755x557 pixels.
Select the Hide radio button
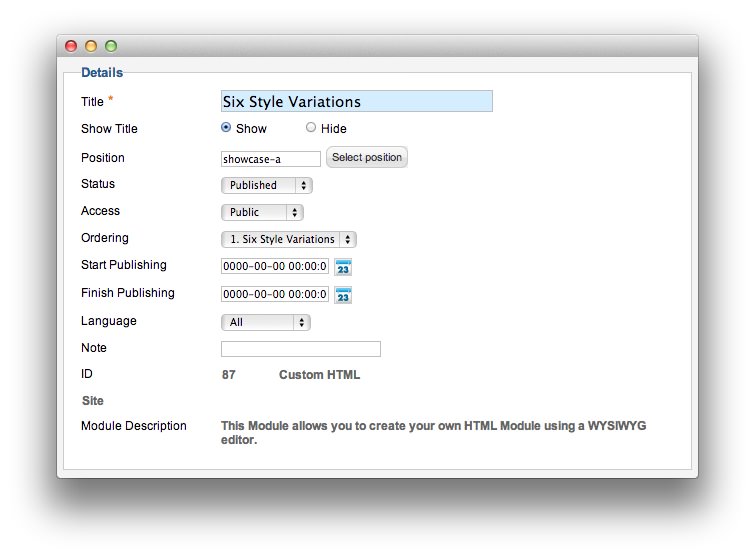311,128
